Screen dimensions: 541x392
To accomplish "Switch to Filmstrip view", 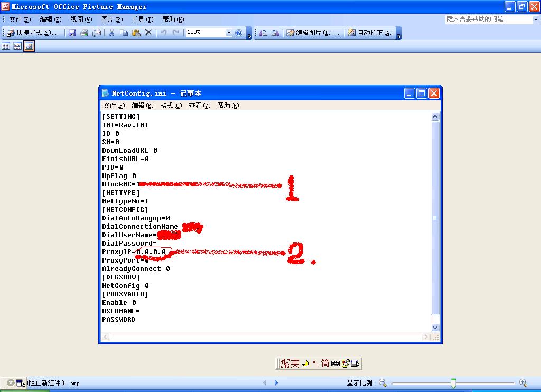I will 17,46.
